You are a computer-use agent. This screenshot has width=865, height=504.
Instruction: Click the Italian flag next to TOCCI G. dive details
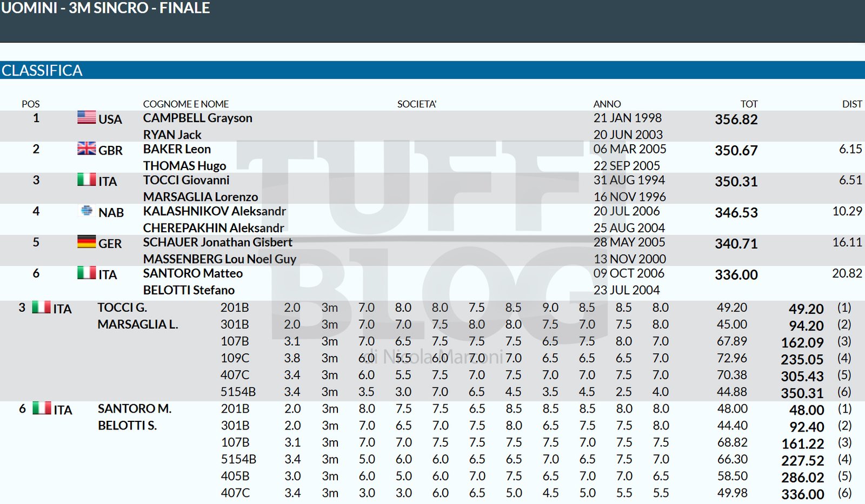[41, 307]
